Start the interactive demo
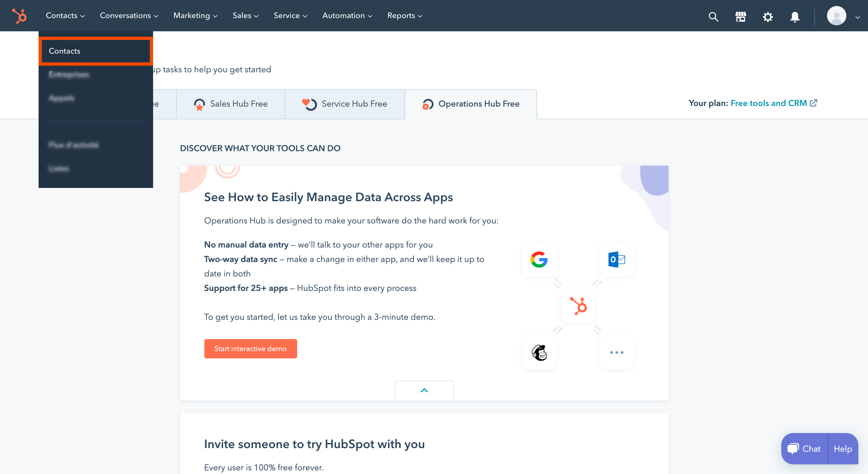 pyautogui.click(x=250, y=348)
